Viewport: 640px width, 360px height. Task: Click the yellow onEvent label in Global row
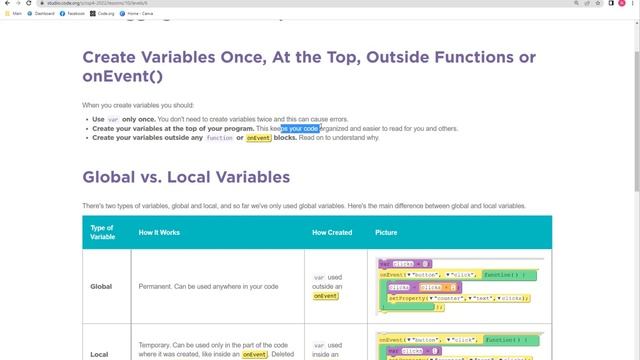(x=325, y=296)
